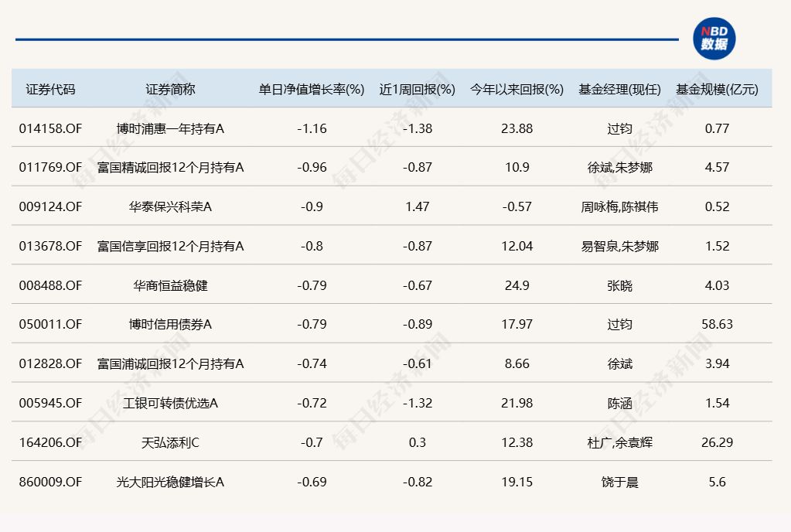Image resolution: width=791 pixels, height=532 pixels.
Task: Open fund code 014158.OF
Action: tap(50, 128)
